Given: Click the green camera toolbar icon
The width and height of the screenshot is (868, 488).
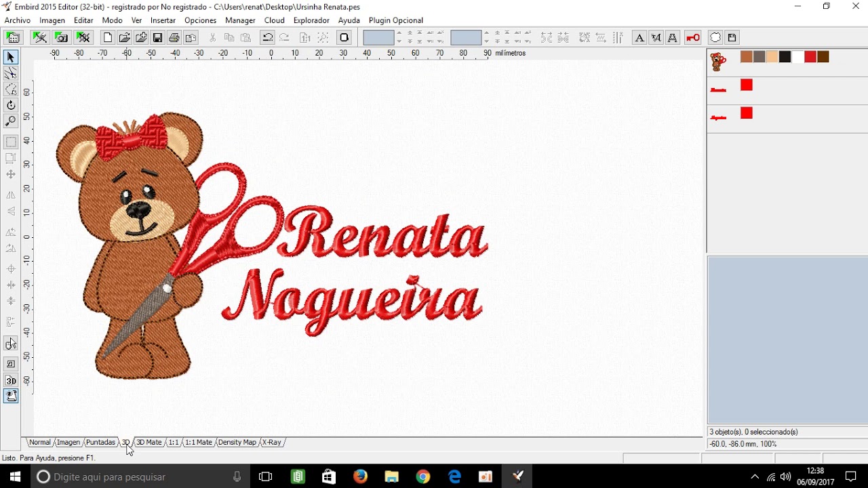Looking at the screenshot, I should coord(62,38).
